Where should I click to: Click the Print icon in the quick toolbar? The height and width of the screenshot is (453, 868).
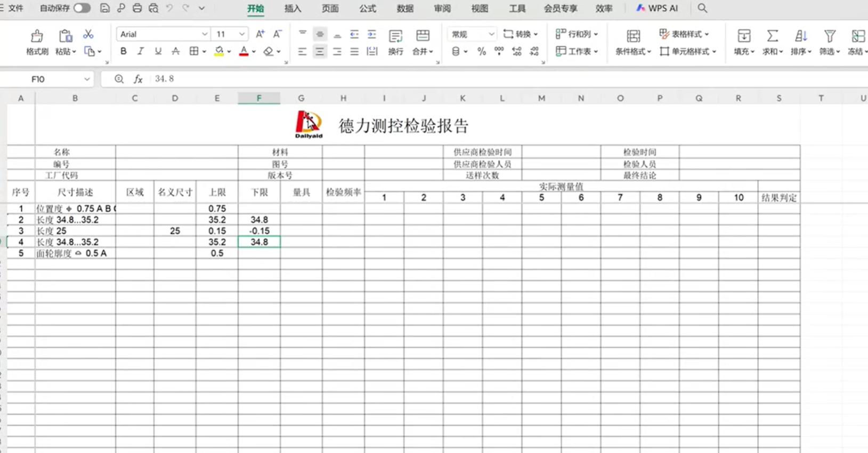point(137,8)
